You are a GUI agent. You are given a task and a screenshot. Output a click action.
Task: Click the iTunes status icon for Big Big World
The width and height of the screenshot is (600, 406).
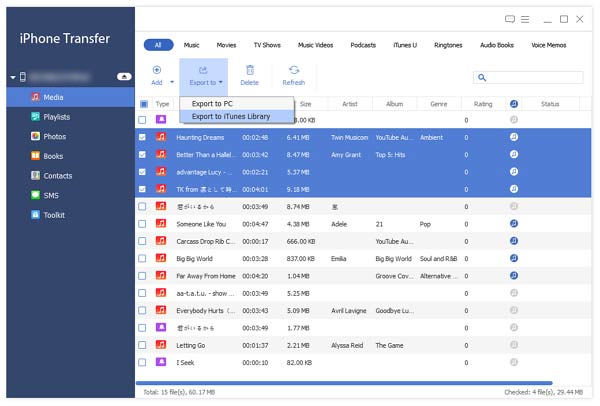point(514,258)
